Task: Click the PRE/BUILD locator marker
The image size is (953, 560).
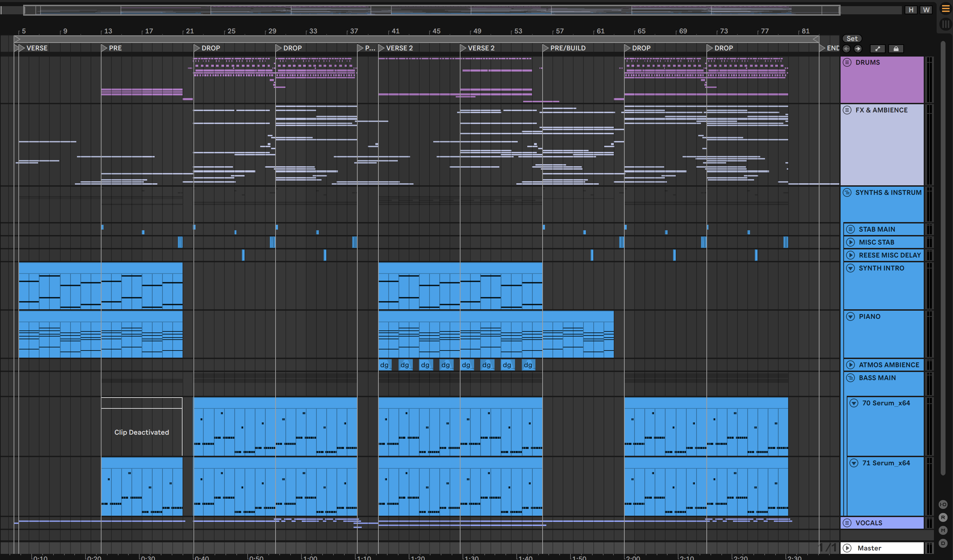Action: pyautogui.click(x=545, y=48)
